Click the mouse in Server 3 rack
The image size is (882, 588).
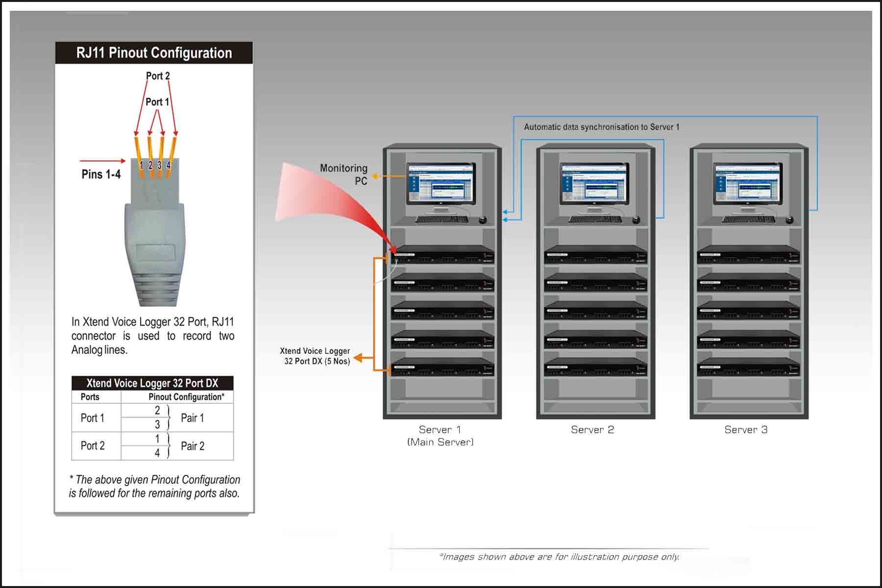[789, 220]
